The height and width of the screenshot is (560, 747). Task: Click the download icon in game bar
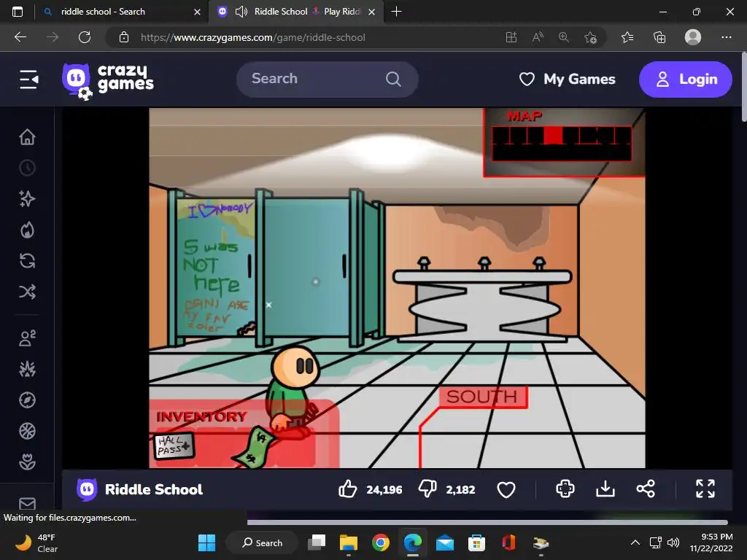pyautogui.click(x=605, y=489)
